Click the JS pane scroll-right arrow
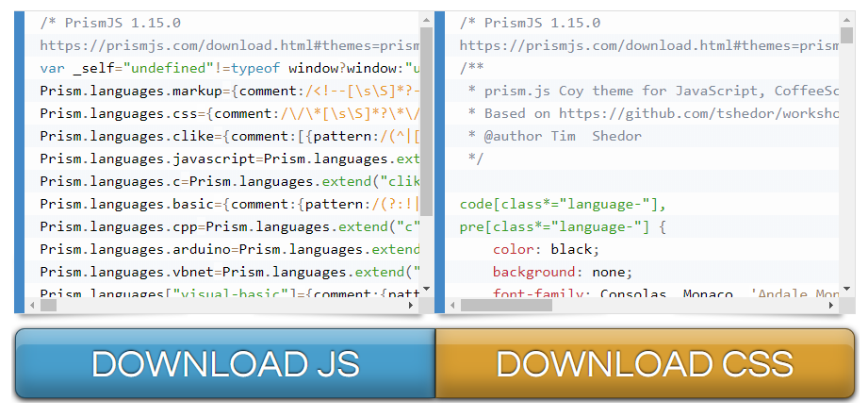The height and width of the screenshot is (417, 868). (411, 305)
